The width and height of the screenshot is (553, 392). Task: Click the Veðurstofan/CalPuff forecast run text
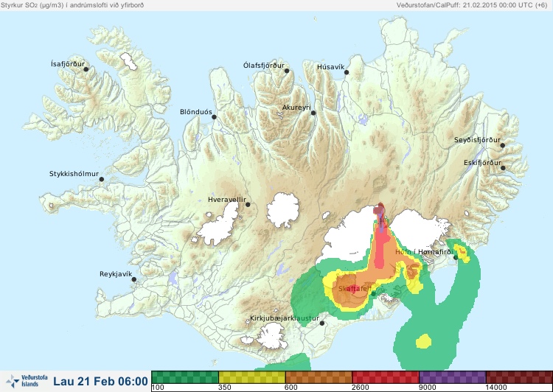(x=472, y=5)
